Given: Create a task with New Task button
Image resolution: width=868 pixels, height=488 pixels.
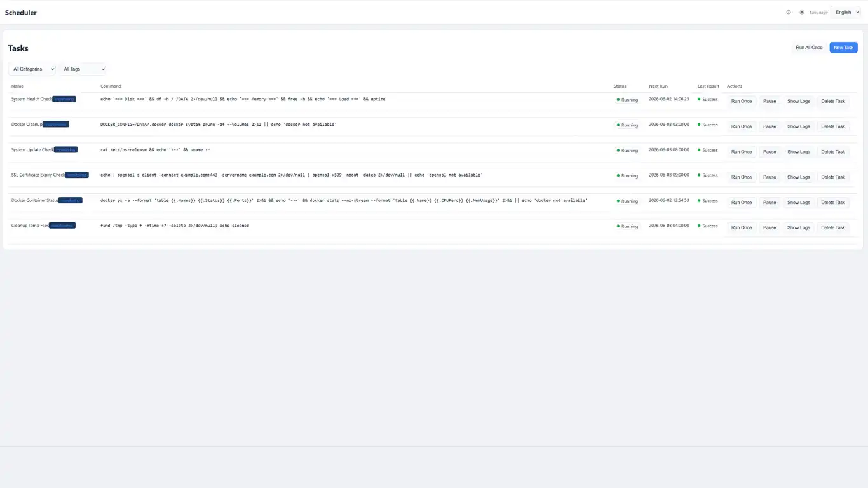Looking at the screenshot, I should tap(843, 48).
